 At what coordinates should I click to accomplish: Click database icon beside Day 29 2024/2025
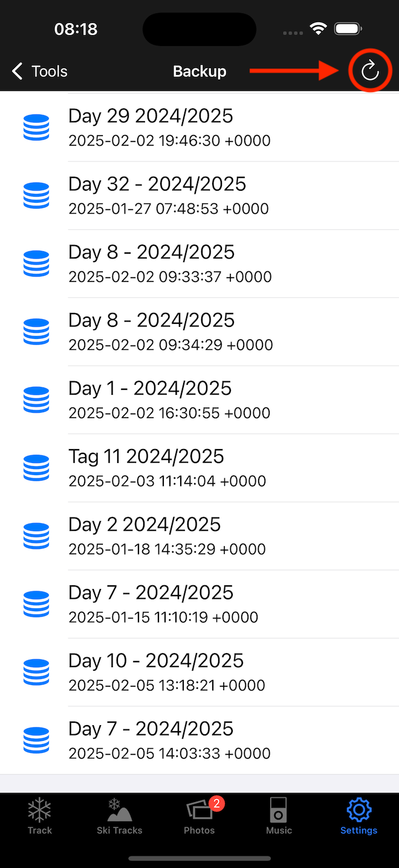coord(36,128)
